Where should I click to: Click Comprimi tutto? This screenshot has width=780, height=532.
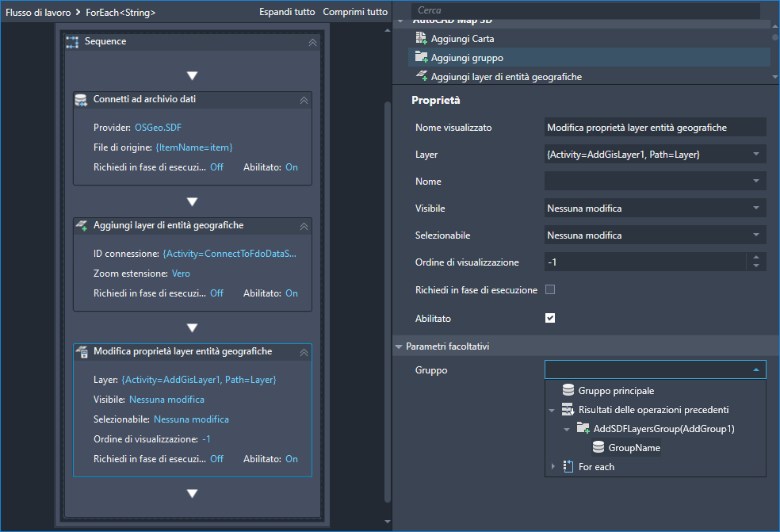click(355, 11)
